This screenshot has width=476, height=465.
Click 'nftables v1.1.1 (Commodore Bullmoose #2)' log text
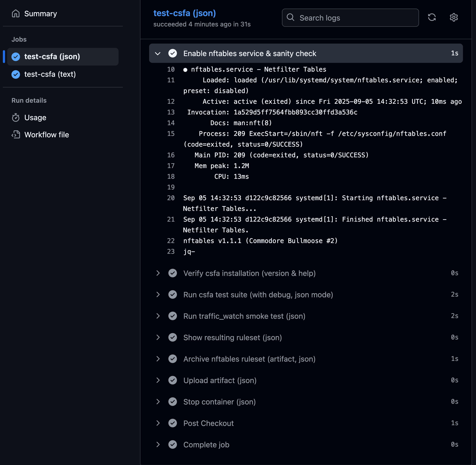tap(260, 241)
